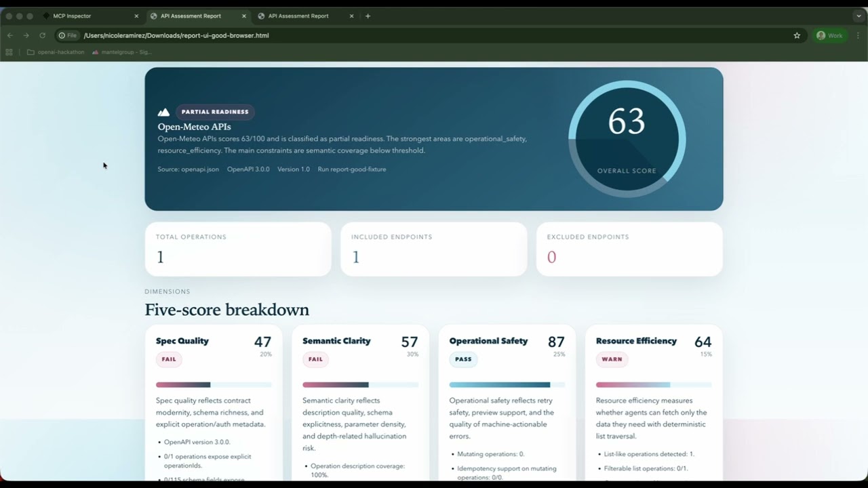Click the Operational Safety score 87

(x=556, y=342)
